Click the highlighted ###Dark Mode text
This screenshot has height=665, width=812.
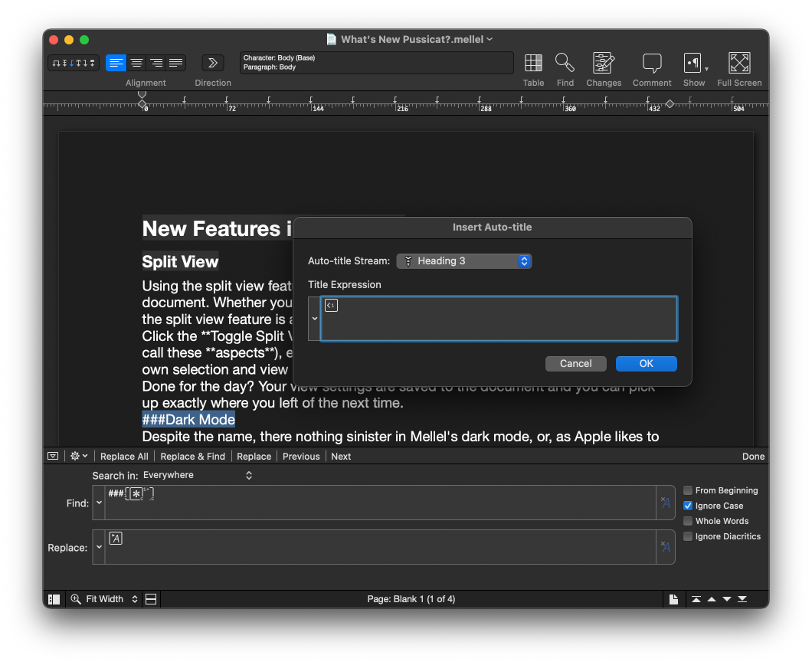click(188, 420)
